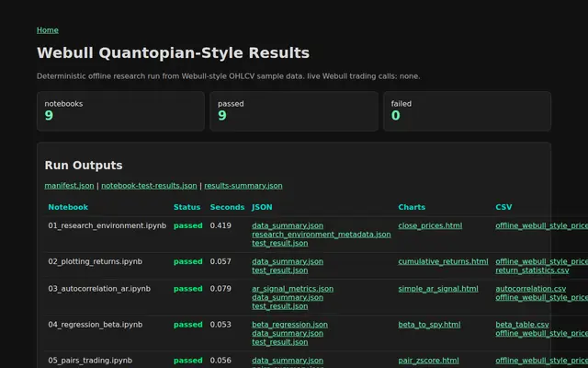Screen dimensions: 588x368
Task: Open data_summary.json in 05_pairs_trading row
Action: [288, 361]
